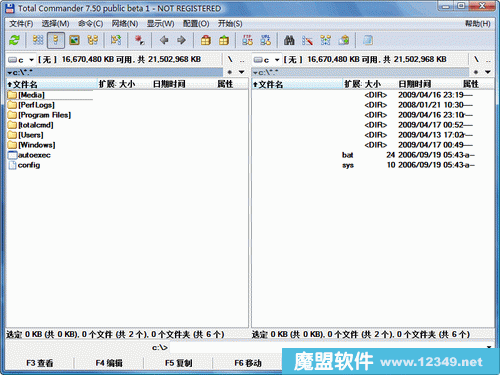The width and height of the screenshot is (500, 375).
Task: Click the invert selection toolbar icon
Action: [x=116, y=40]
